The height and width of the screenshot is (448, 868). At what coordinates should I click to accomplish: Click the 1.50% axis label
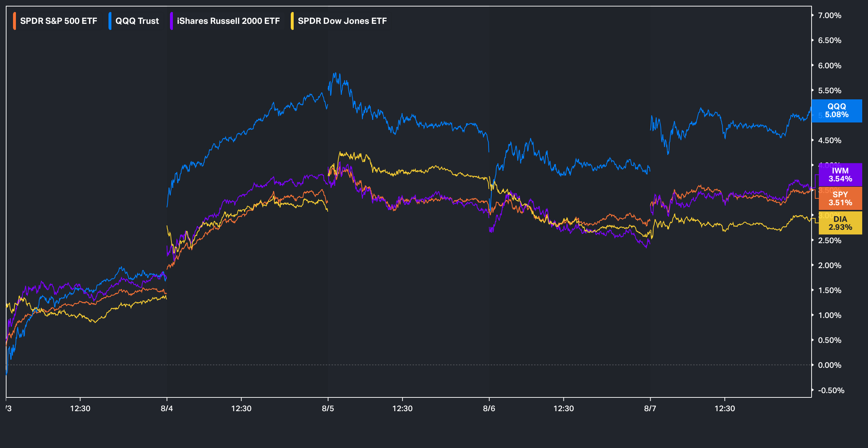tap(830, 290)
